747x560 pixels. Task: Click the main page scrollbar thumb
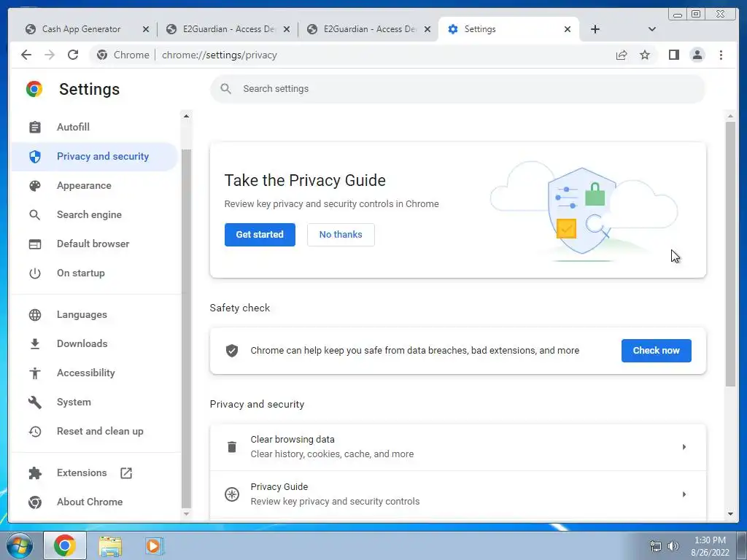coord(730,254)
